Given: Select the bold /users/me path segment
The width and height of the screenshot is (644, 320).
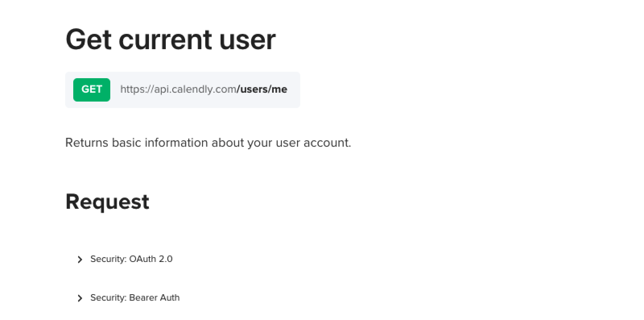Looking at the screenshot, I should tap(263, 89).
